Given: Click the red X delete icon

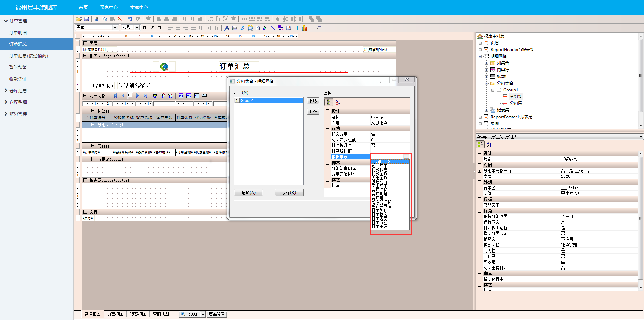Looking at the screenshot, I should pos(120,19).
